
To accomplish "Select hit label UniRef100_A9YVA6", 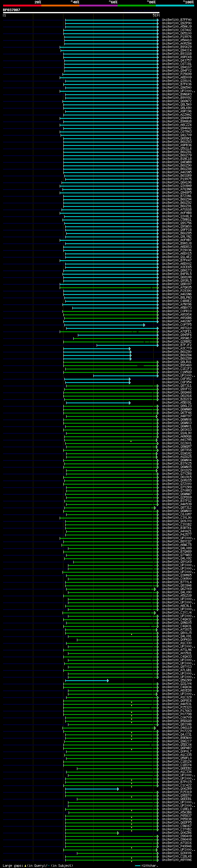I will pos(177,860).
